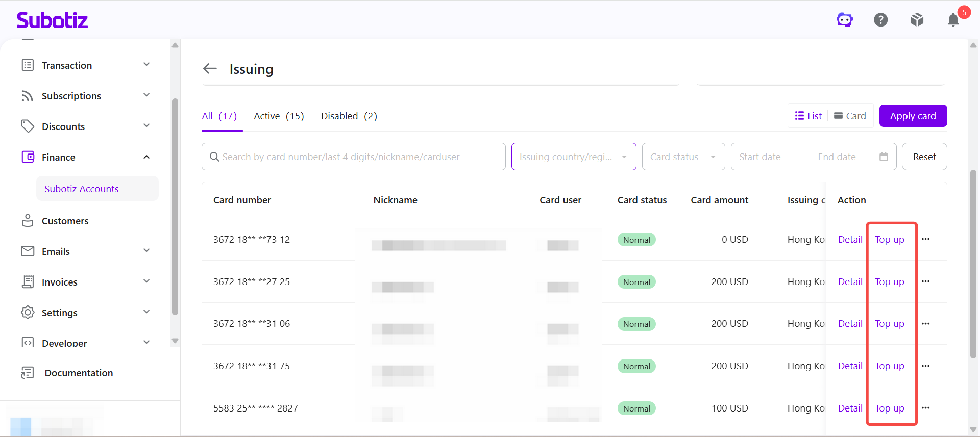Top up card 3672 18** **73 12

pyautogui.click(x=890, y=239)
